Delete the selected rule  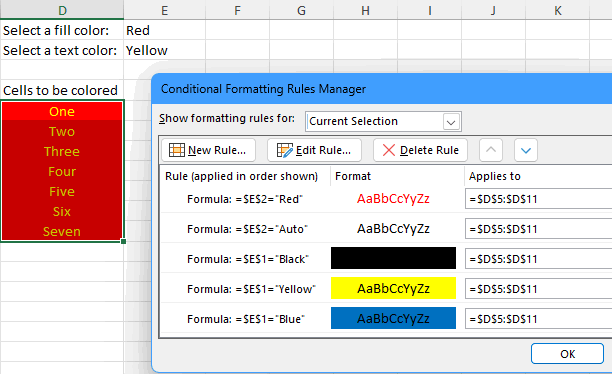click(x=420, y=150)
